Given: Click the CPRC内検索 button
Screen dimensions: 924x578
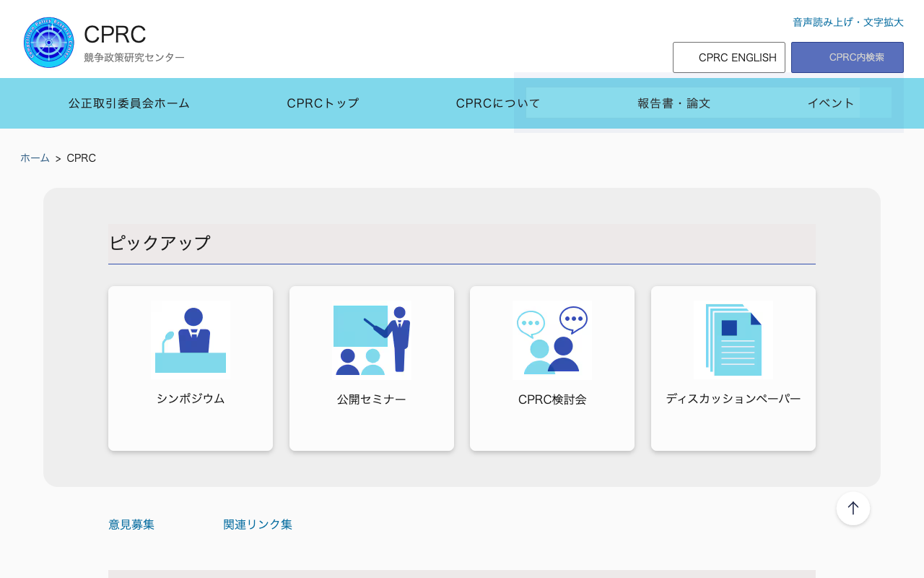Looking at the screenshot, I should coord(847,57).
